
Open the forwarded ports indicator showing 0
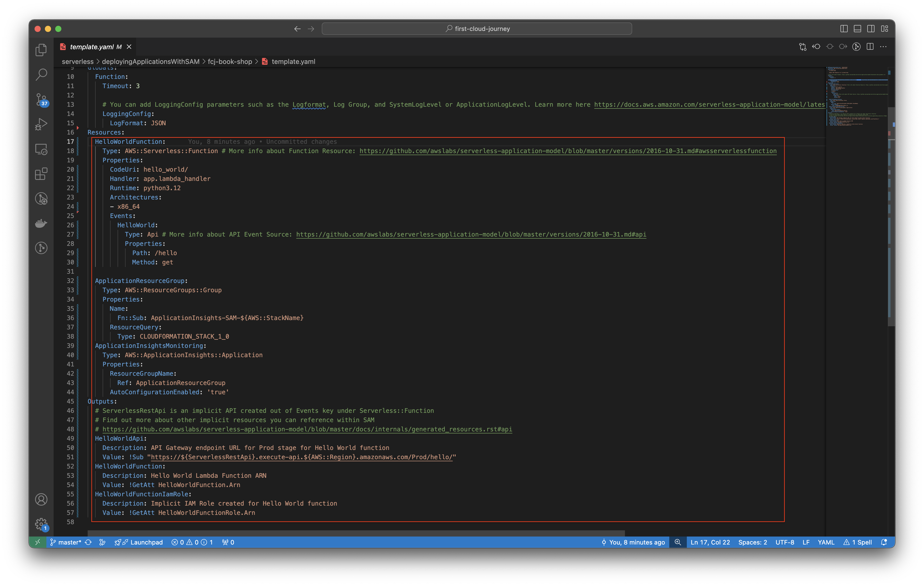[x=228, y=542]
